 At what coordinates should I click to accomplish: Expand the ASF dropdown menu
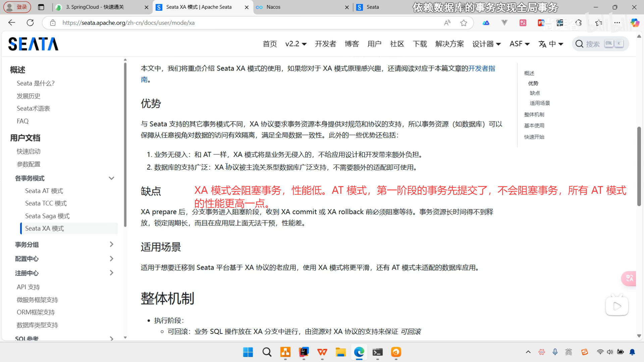coord(519,44)
